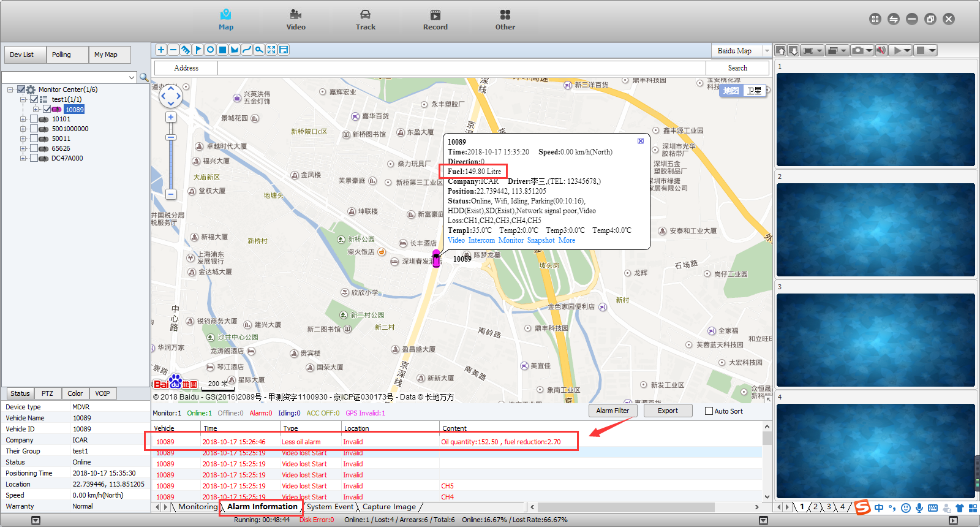This screenshot has width=980, height=527.
Task: Collapse the Monitor Center tree node
Action: tap(10, 89)
